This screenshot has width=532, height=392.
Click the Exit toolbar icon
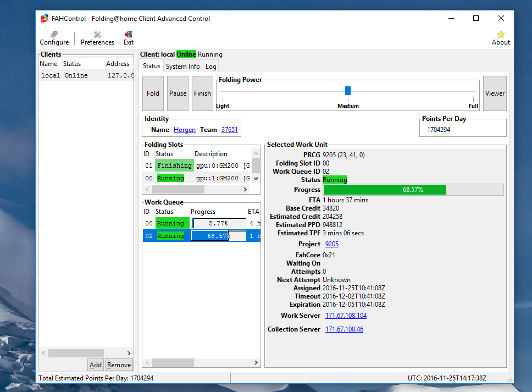[129, 38]
